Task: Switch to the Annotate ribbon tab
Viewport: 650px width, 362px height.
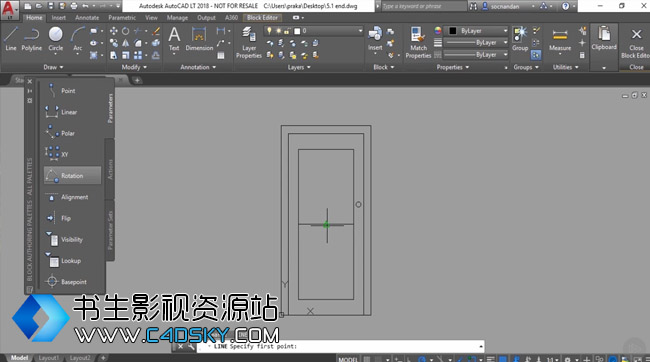Action: pyautogui.click(x=87, y=18)
